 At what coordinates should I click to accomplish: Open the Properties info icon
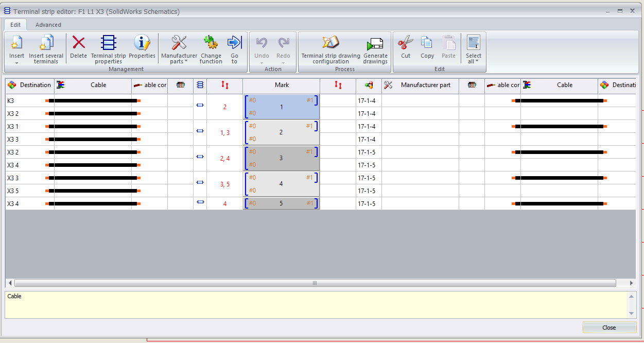pos(142,43)
